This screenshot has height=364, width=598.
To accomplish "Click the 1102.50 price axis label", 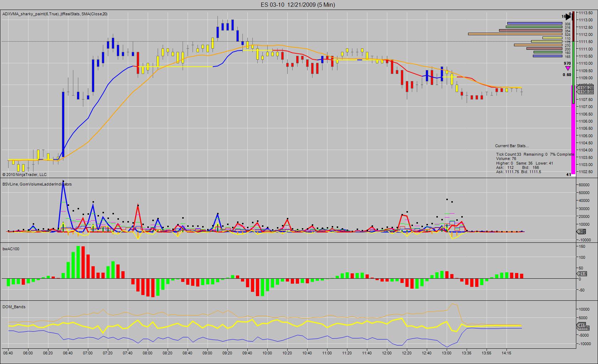I will pyautogui.click(x=586, y=172).
